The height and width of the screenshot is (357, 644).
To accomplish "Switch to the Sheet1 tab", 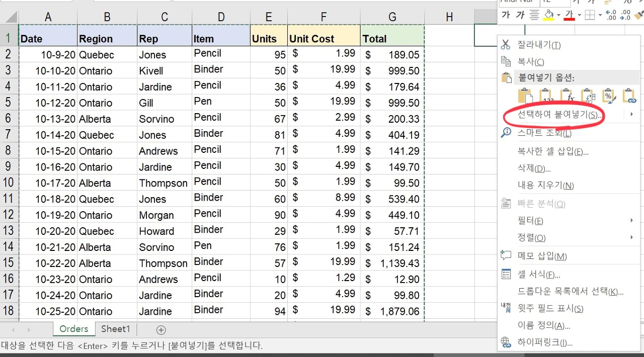I will pos(116,329).
